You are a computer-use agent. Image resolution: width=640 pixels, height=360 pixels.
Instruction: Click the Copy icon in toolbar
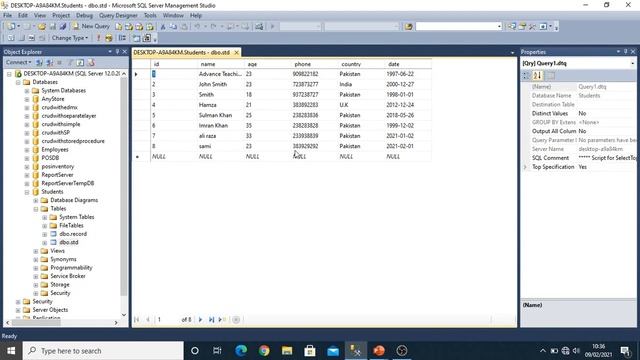click(173, 27)
